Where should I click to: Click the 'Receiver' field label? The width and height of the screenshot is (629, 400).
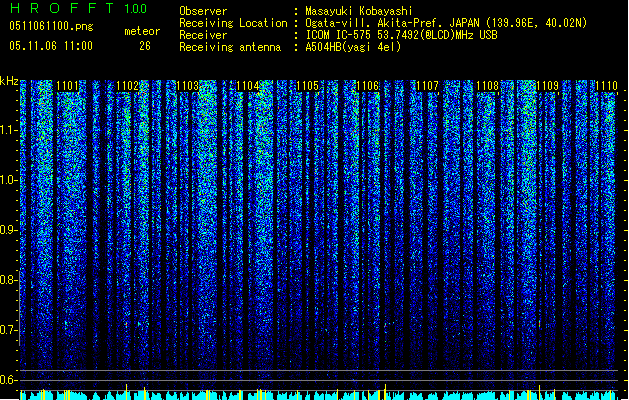203,35
